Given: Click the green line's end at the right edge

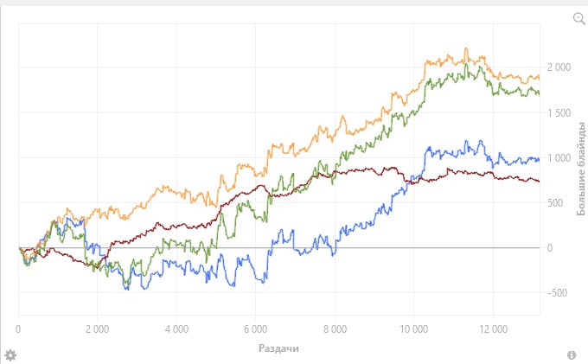Looking at the screenshot, I should click(539, 93).
